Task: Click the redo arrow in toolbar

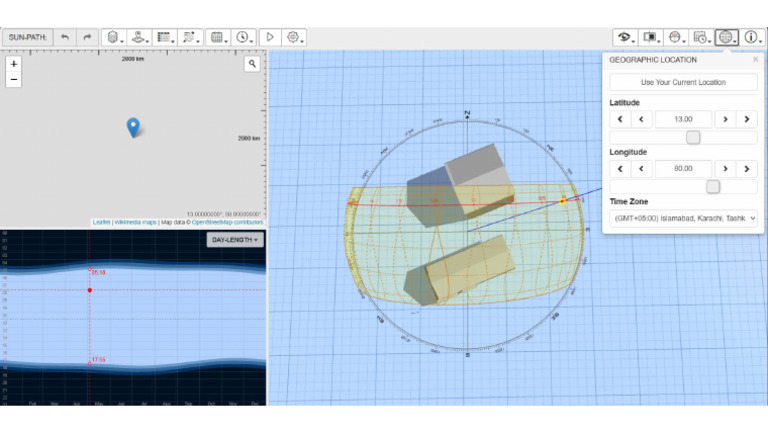Action: tap(87, 37)
